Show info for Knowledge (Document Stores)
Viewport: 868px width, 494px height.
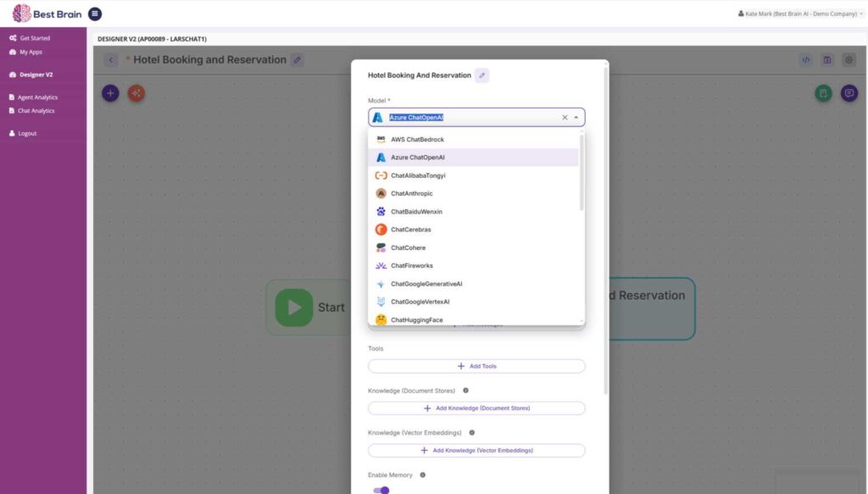pyautogui.click(x=465, y=391)
